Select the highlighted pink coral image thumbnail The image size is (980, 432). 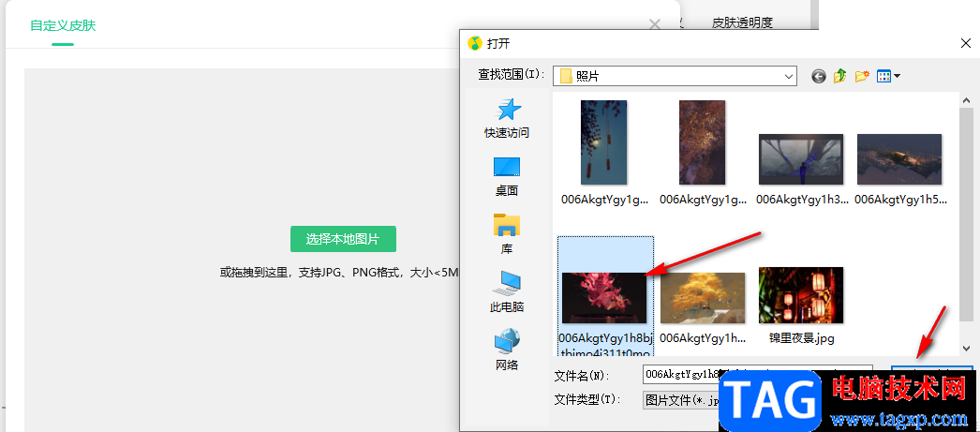(x=603, y=298)
